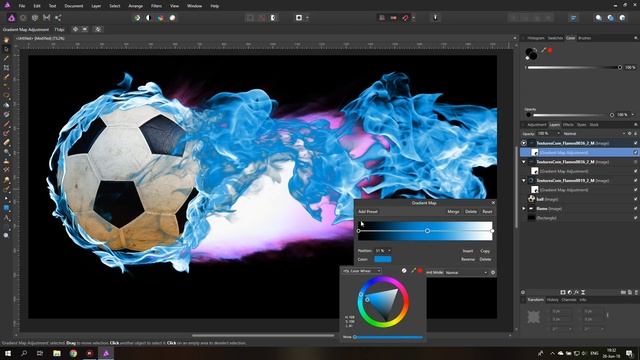Open the Filters menu
640x360 pixels.
[156, 6]
